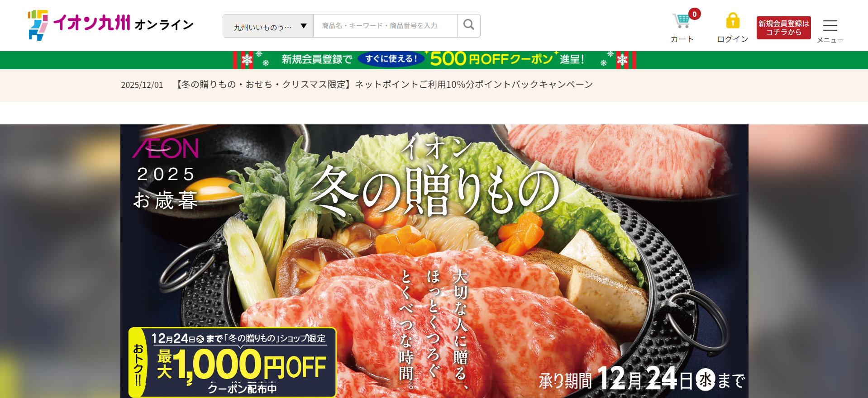Open the hamburger menu icon
The image size is (868, 398).
830,25
